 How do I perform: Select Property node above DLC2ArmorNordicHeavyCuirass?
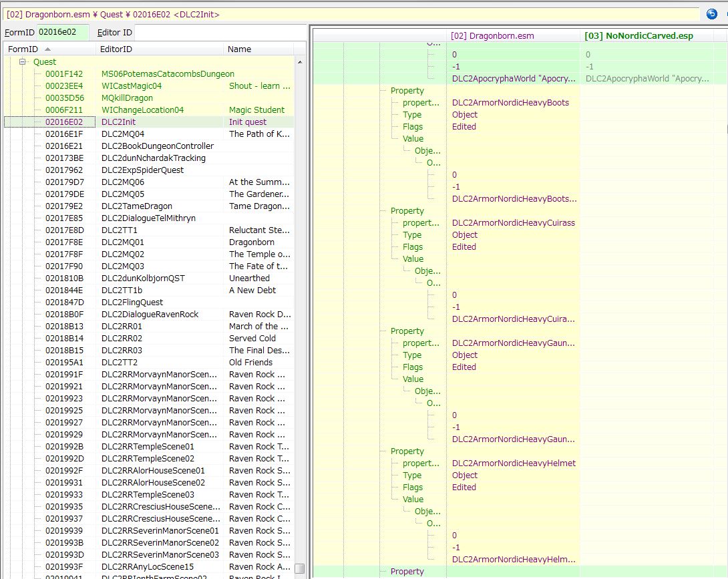tap(407, 211)
